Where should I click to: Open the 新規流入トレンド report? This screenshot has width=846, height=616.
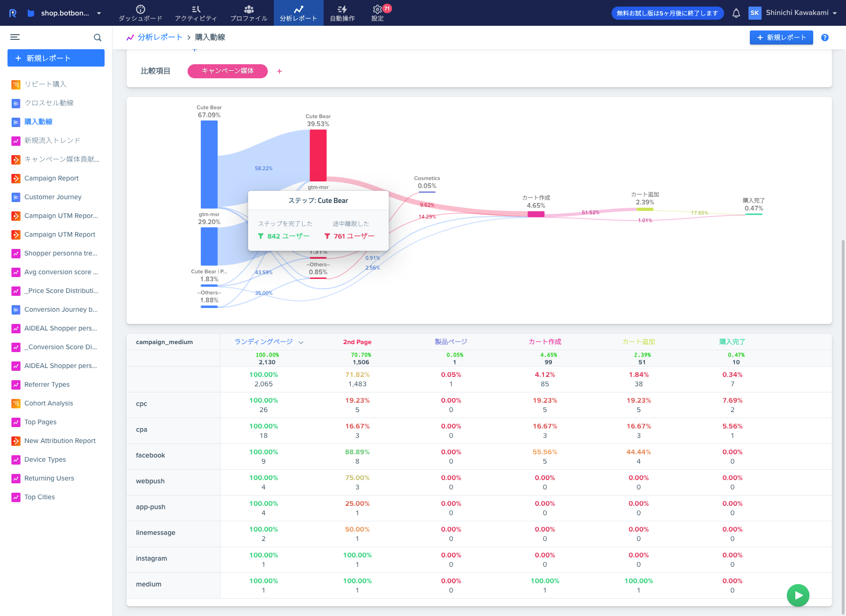point(52,140)
